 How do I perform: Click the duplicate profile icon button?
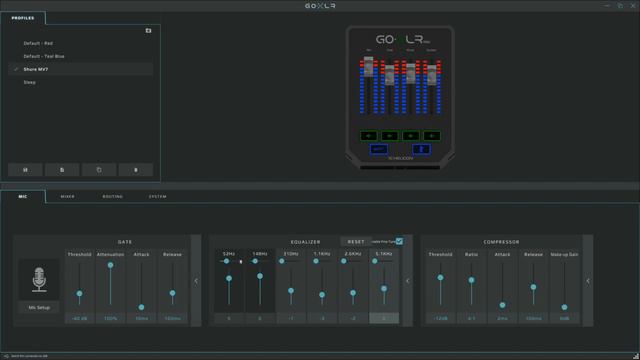[x=99, y=170]
